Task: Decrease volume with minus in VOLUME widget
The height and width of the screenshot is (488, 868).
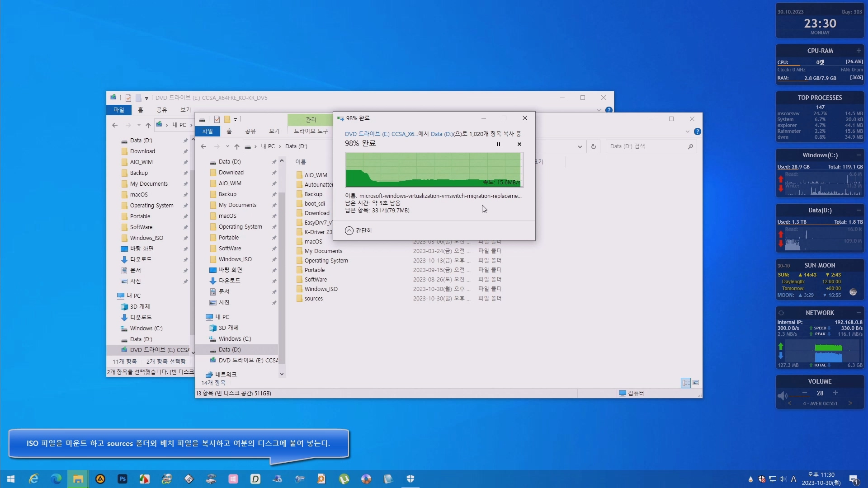Action: click(x=805, y=393)
